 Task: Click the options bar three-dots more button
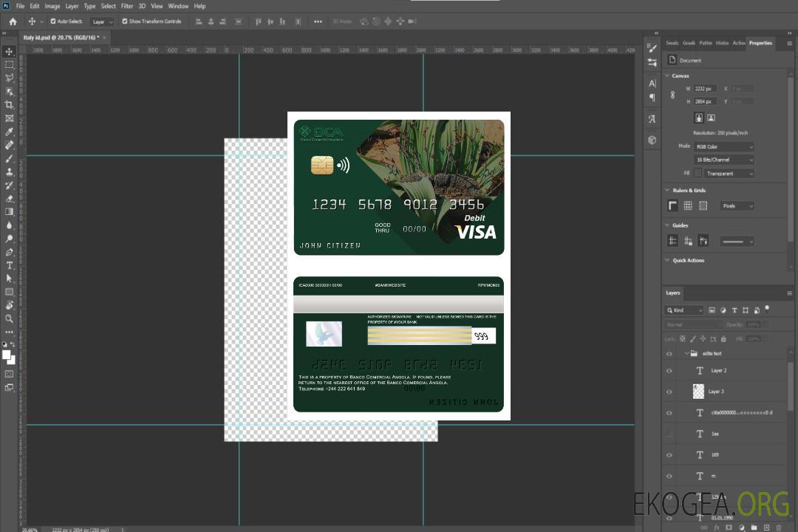tap(318, 21)
